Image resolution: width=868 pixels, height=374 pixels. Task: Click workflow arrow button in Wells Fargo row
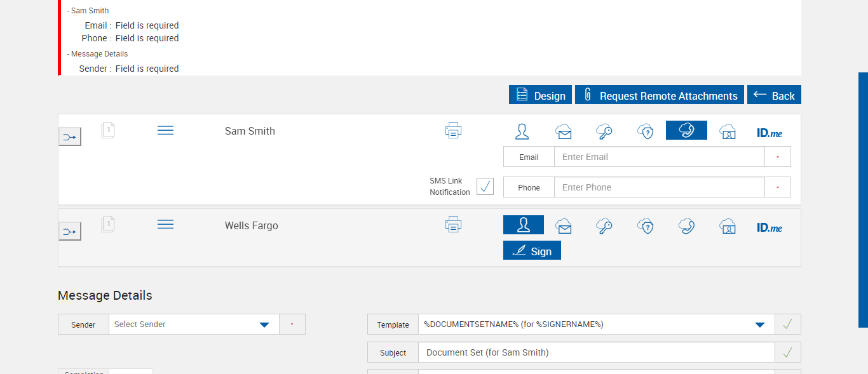coord(70,231)
